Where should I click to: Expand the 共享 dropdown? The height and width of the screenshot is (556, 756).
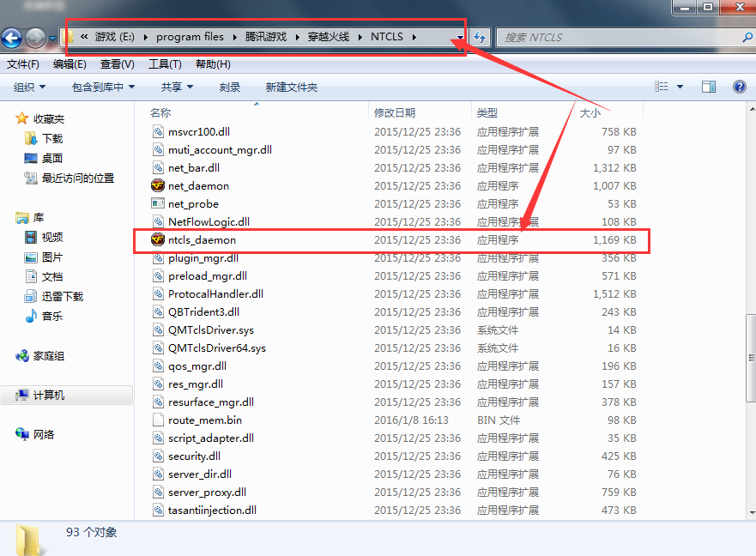pyautogui.click(x=177, y=88)
